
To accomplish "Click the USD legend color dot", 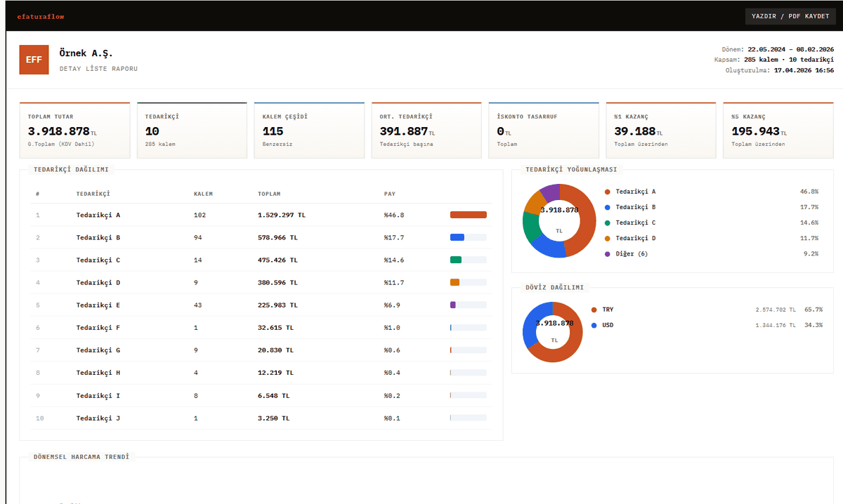I will 594,325.
